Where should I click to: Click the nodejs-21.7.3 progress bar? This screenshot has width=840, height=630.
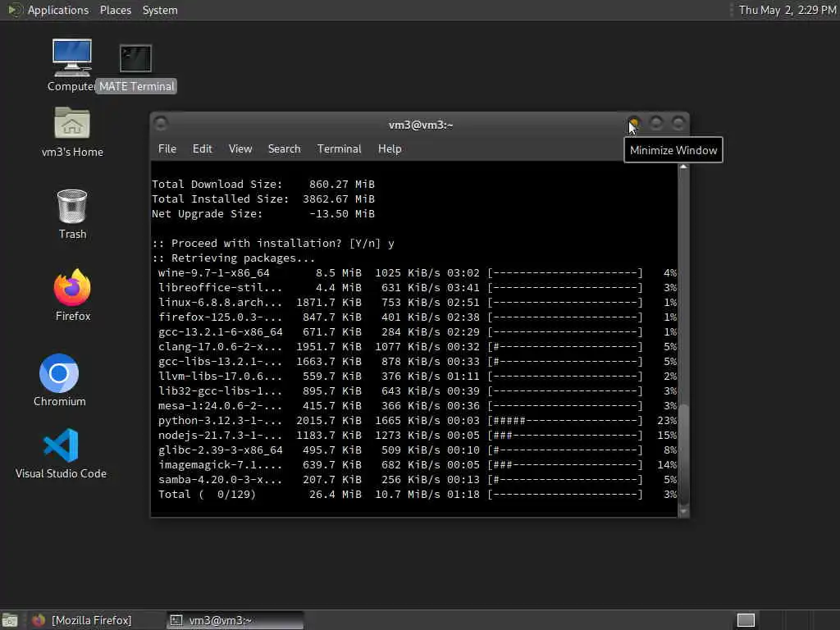coord(564,436)
